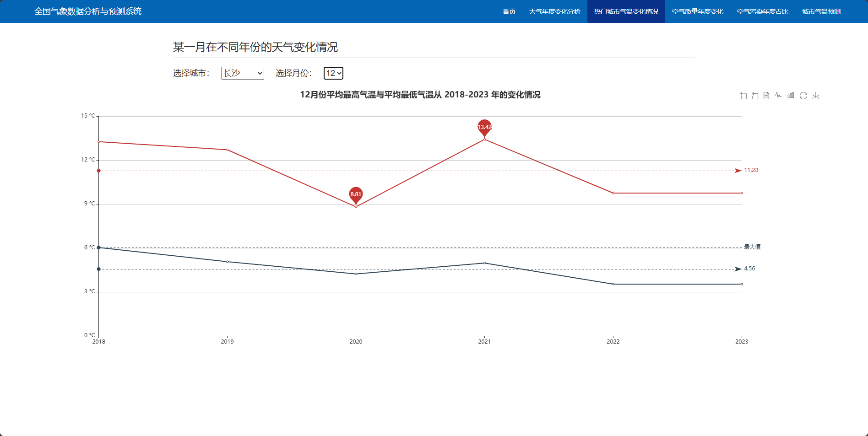
Task: Click the dark line data point at 2022
Action: click(613, 284)
